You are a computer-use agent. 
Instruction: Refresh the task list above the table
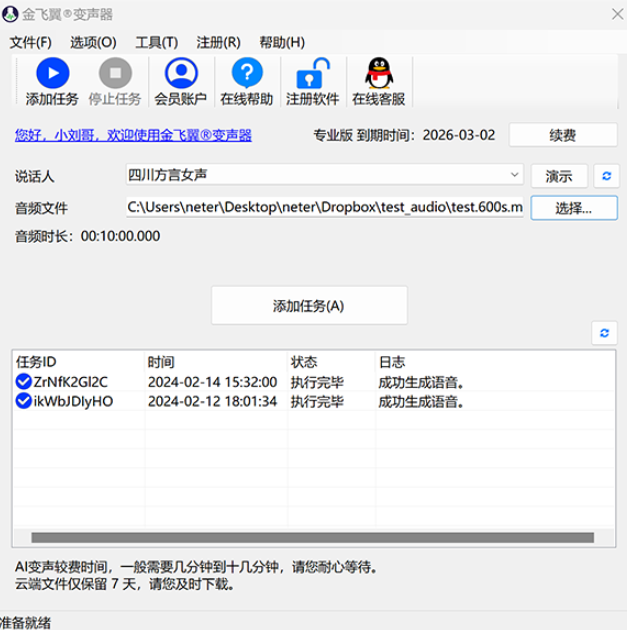click(605, 333)
